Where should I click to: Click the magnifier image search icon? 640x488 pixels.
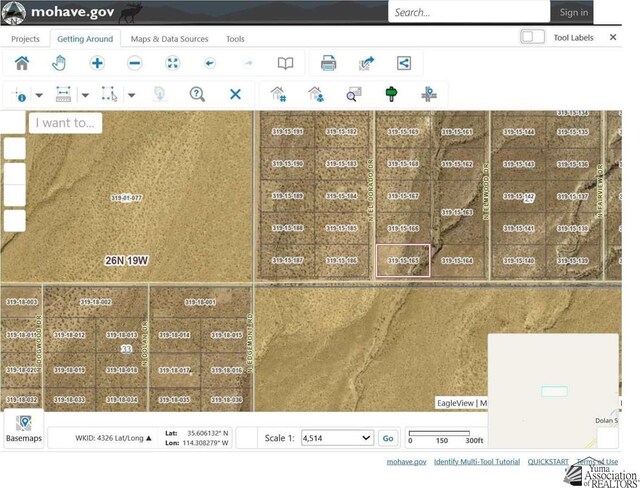(x=354, y=94)
